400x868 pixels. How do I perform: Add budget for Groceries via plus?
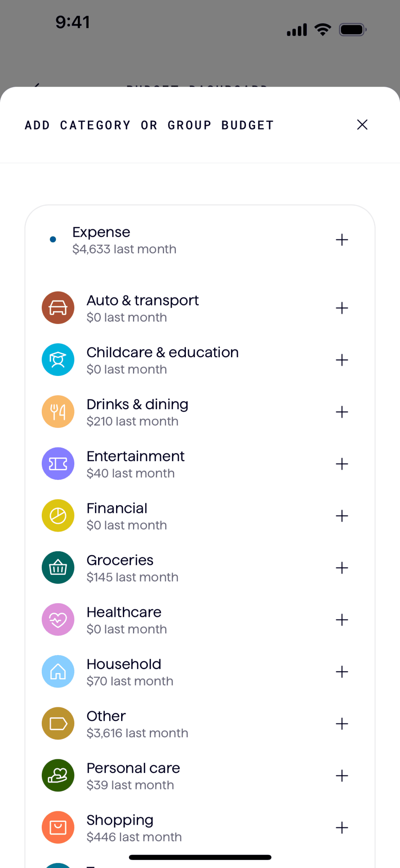pos(342,568)
